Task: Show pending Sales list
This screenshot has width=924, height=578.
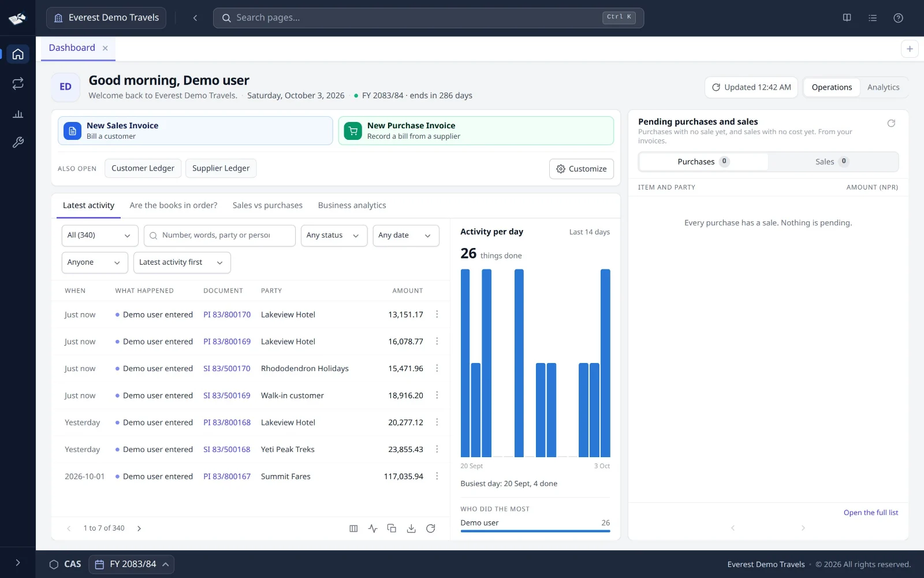Action: click(x=832, y=162)
